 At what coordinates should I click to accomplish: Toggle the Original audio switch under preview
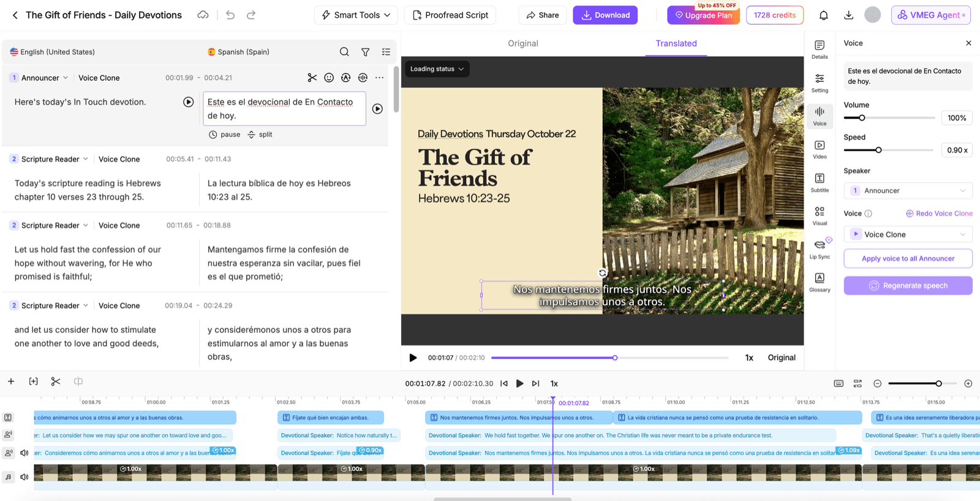pyautogui.click(x=782, y=358)
